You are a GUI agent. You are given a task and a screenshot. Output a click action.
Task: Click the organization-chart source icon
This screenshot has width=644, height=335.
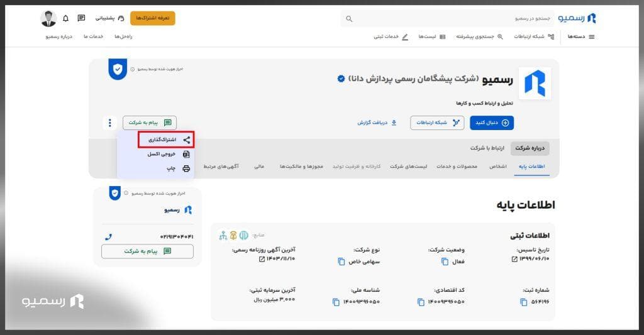(x=223, y=235)
